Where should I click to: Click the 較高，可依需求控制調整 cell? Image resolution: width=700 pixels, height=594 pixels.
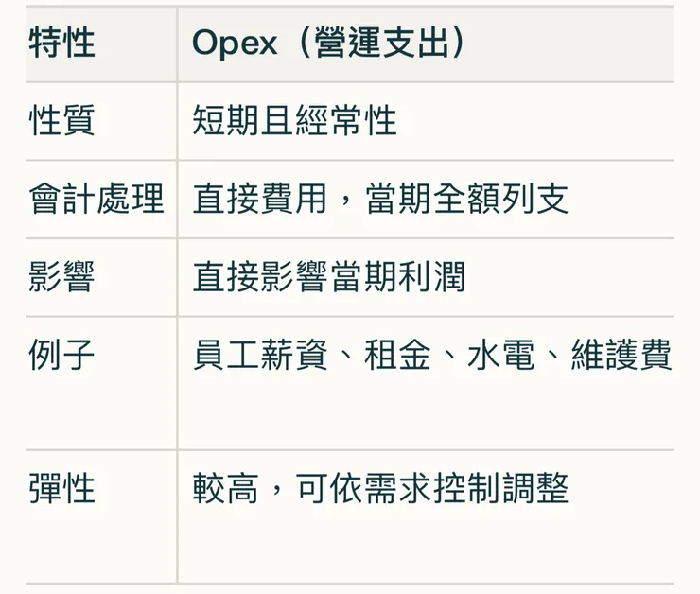380,489
